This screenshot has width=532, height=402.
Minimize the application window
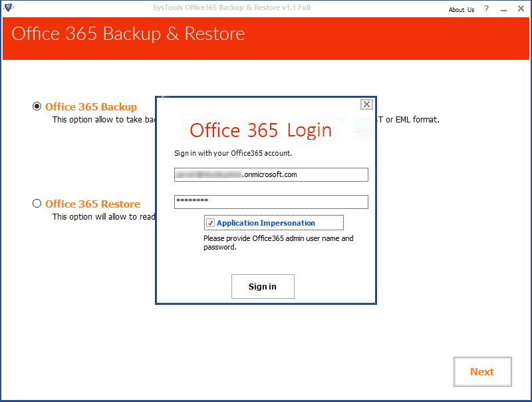(x=503, y=9)
